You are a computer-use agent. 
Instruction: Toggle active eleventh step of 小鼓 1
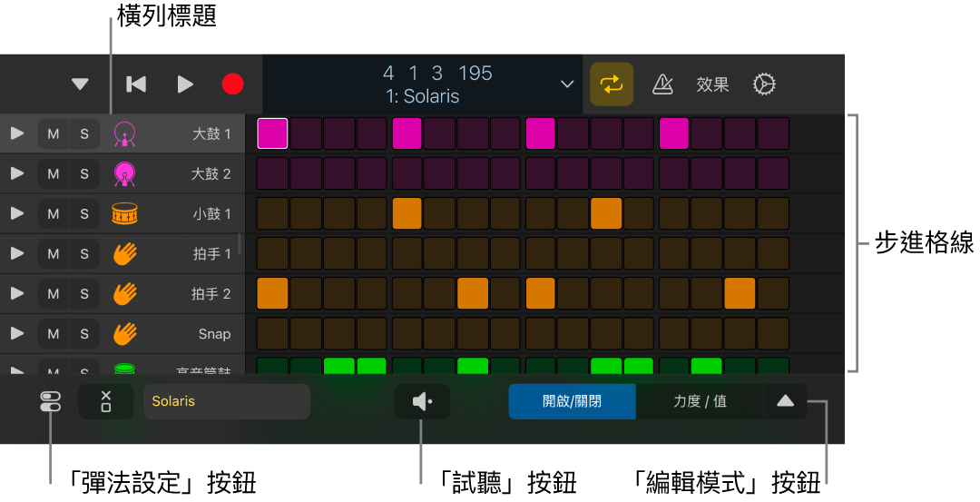[x=606, y=213]
